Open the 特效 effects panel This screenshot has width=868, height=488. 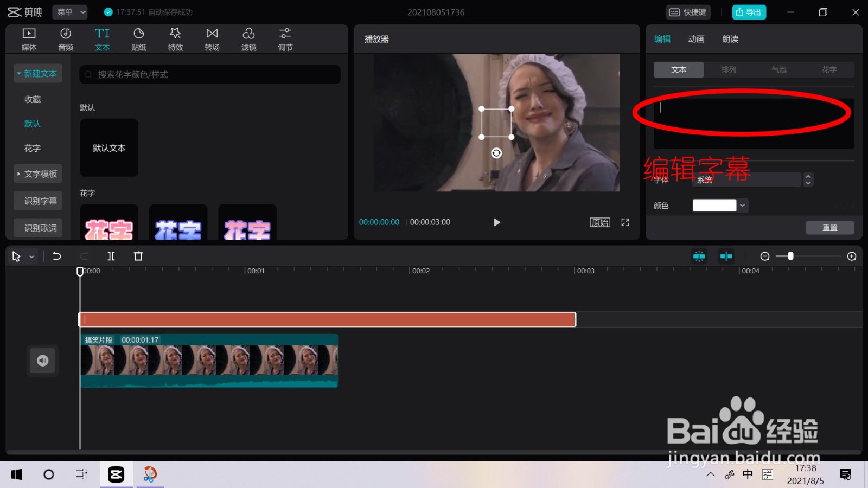click(175, 40)
